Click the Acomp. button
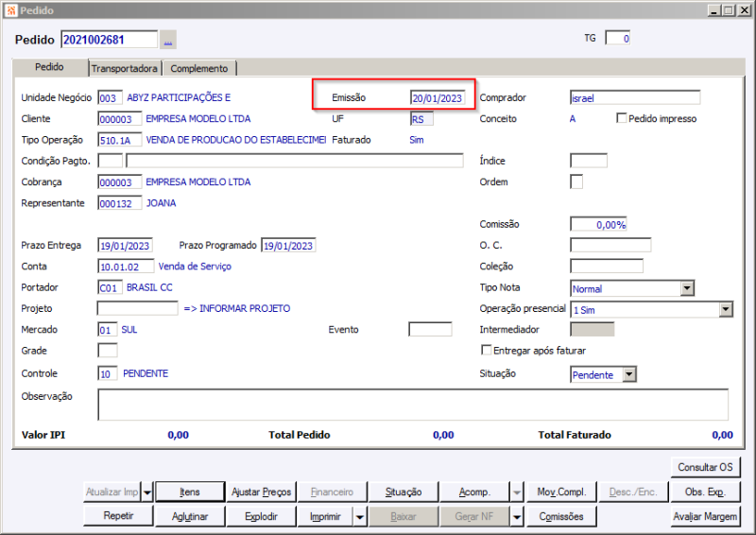 [475, 492]
